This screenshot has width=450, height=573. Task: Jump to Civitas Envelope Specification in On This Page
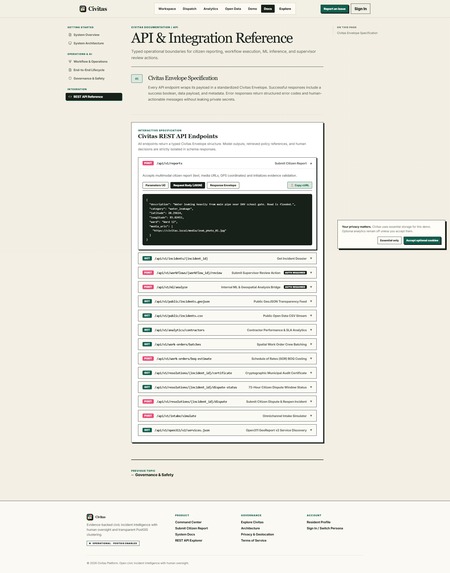(x=357, y=33)
